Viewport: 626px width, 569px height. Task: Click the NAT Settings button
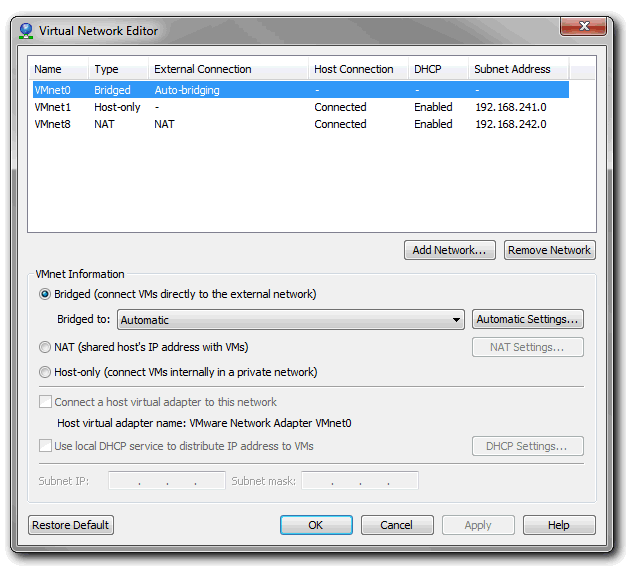pos(527,347)
